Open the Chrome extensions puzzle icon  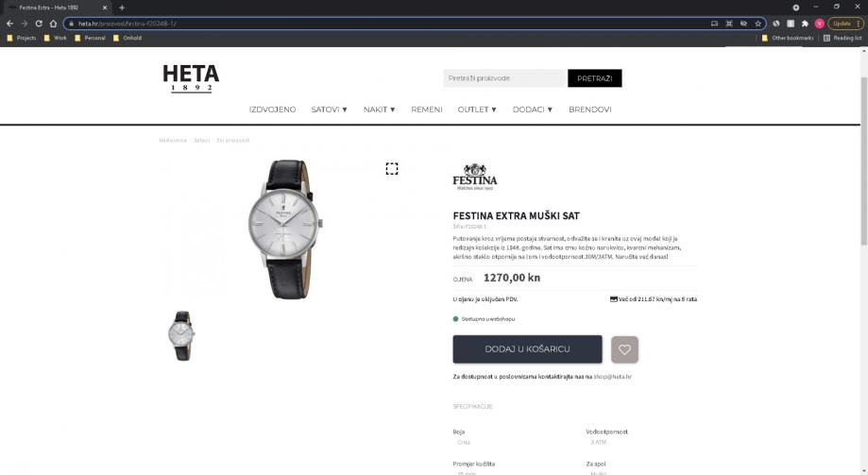pos(805,24)
